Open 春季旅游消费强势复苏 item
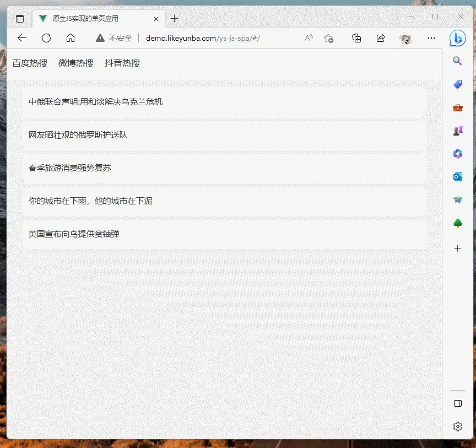Viewport: 476px width, 448px height. click(x=224, y=168)
